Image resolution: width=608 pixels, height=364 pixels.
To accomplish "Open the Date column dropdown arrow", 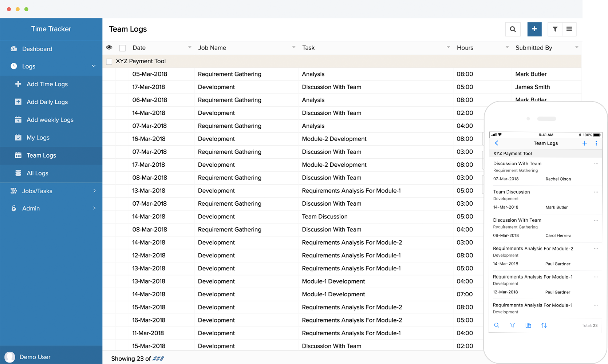I will point(190,47).
